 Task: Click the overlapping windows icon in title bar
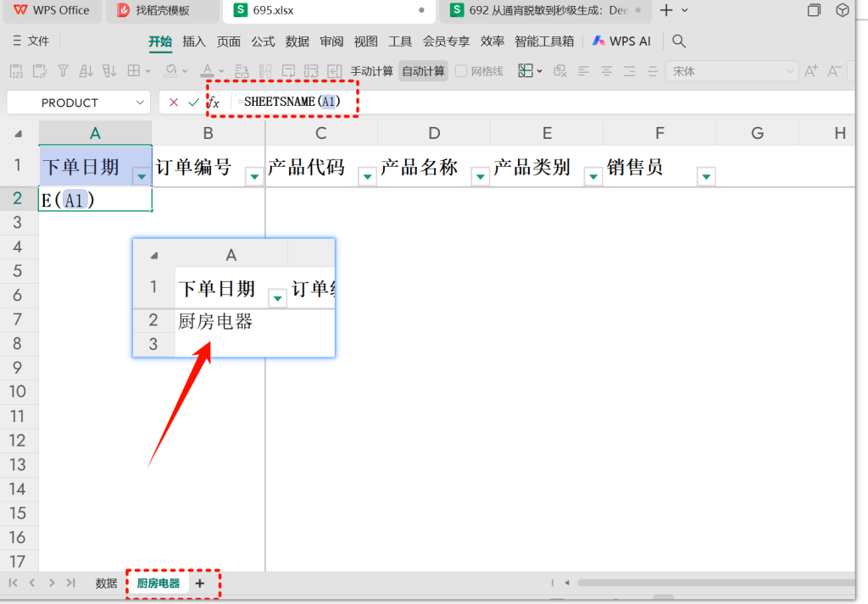click(x=814, y=10)
